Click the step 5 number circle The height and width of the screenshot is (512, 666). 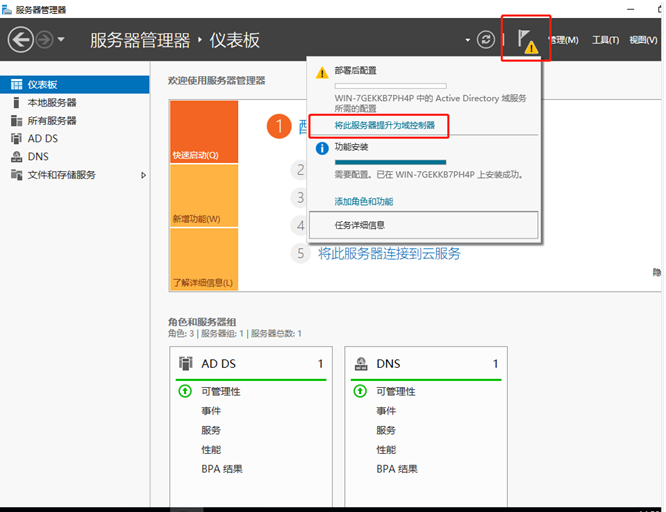(x=300, y=253)
